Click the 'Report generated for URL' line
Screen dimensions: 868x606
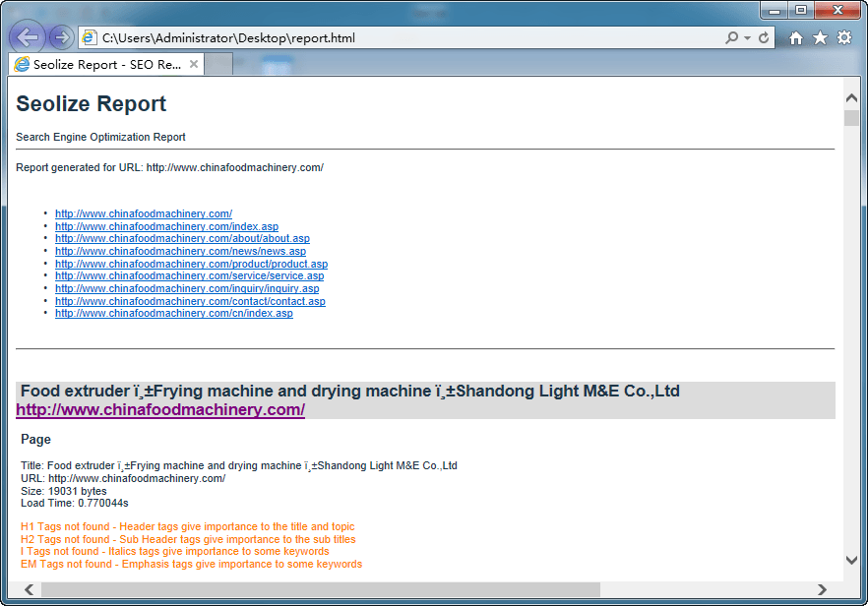pyautogui.click(x=169, y=167)
